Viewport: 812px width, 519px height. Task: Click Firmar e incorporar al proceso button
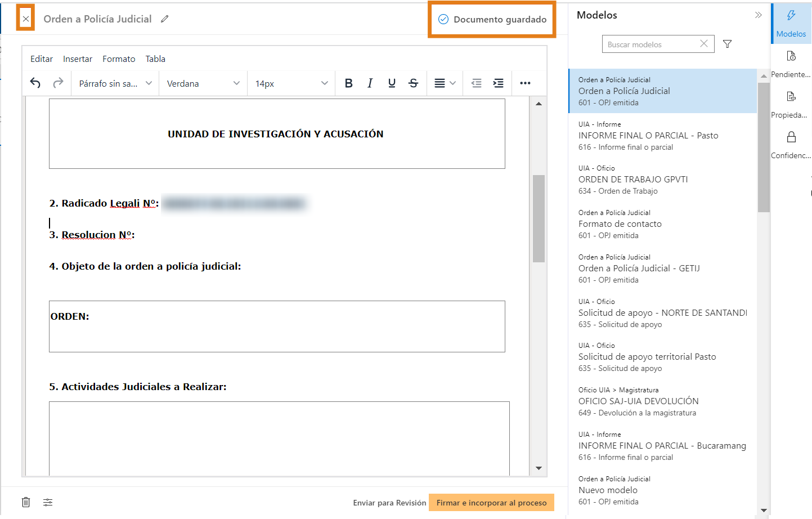coord(491,503)
